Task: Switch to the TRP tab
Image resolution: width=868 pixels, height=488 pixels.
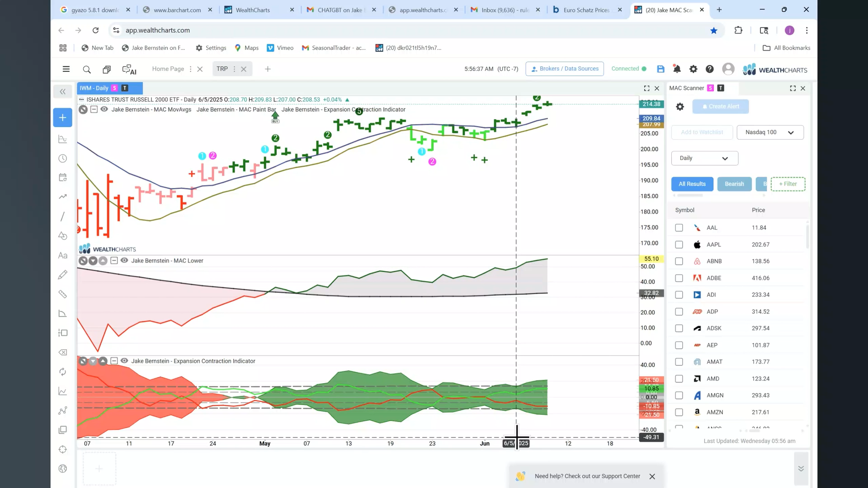Action: click(x=222, y=69)
